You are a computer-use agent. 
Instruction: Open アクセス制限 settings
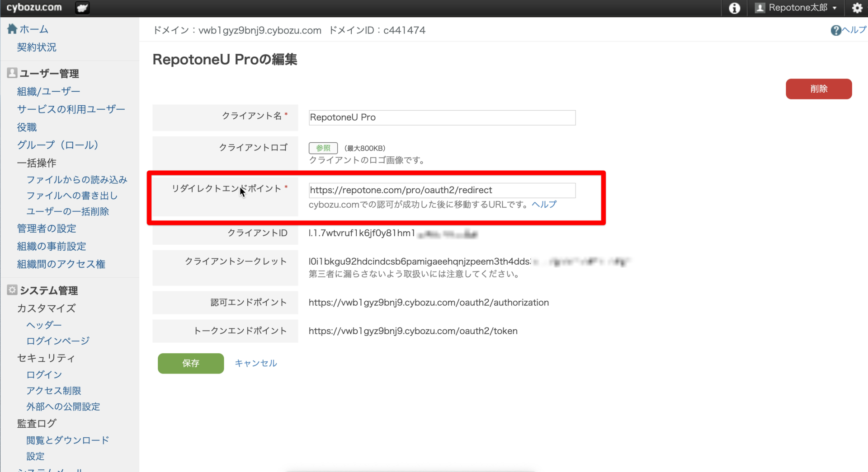click(53, 390)
